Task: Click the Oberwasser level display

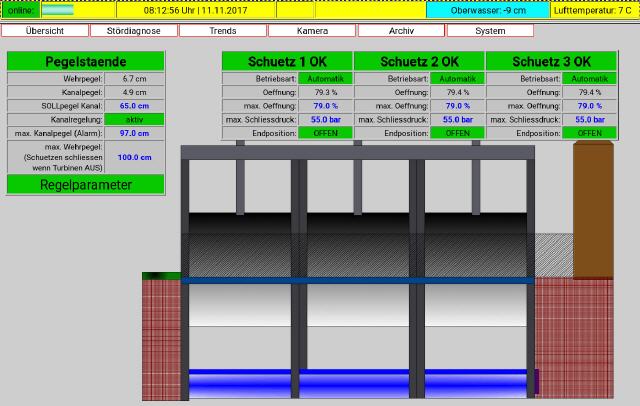Action: [488, 10]
